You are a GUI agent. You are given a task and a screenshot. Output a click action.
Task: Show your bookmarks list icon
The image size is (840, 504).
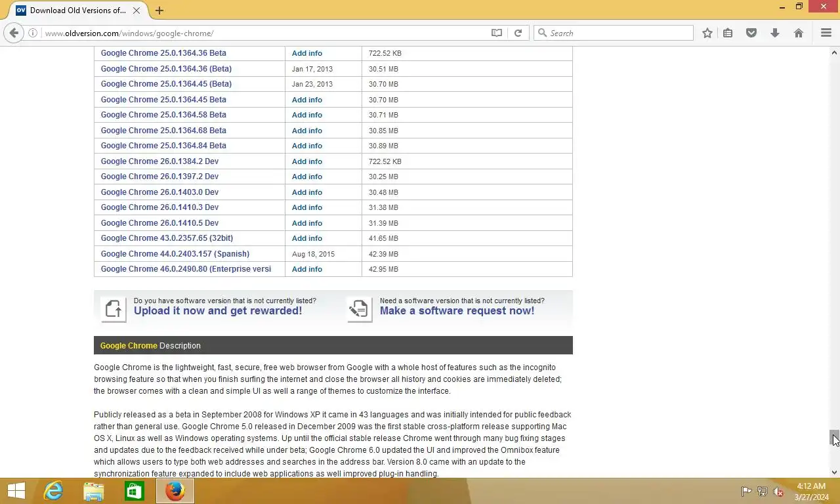(x=728, y=33)
